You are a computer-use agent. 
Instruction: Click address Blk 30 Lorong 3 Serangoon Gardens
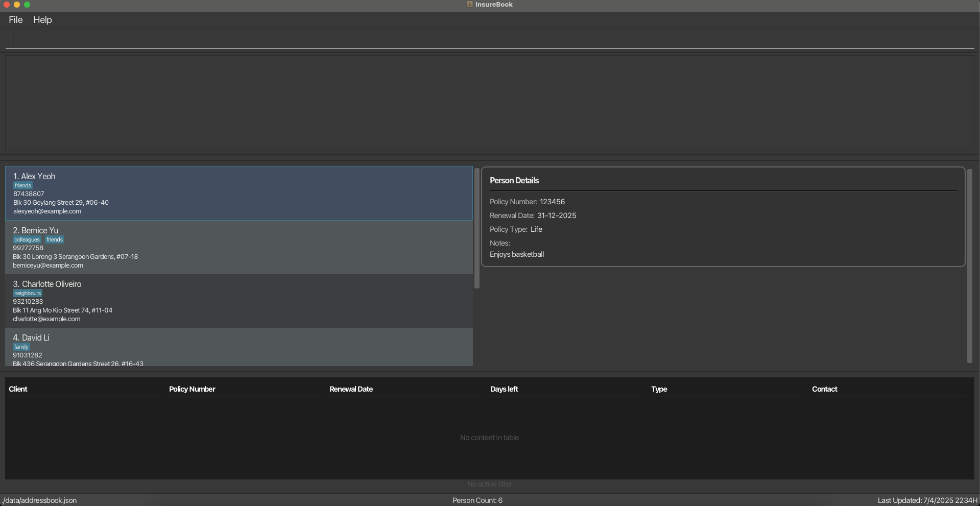[x=75, y=257]
